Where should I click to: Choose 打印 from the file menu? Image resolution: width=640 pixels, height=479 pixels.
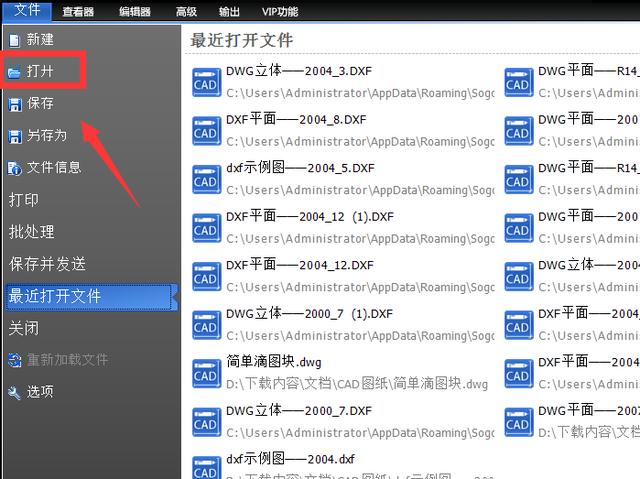tap(24, 200)
